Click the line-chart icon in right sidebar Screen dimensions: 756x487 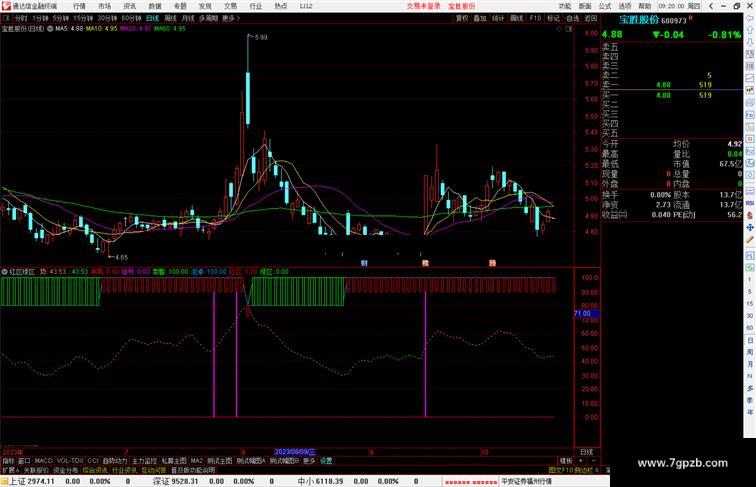pos(750,78)
